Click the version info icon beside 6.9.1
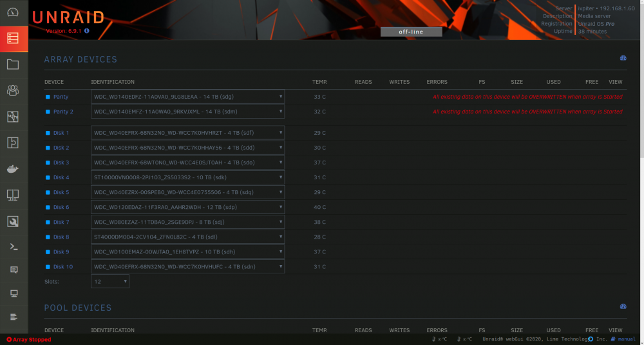 [87, 31]
